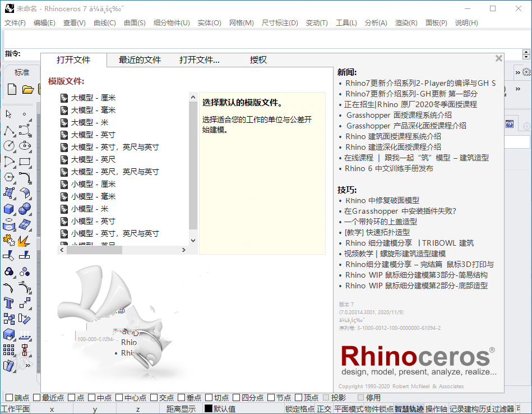The image size is (532, 414).
Task: Select the Arc tool
Action: click(x=9, y=162)
